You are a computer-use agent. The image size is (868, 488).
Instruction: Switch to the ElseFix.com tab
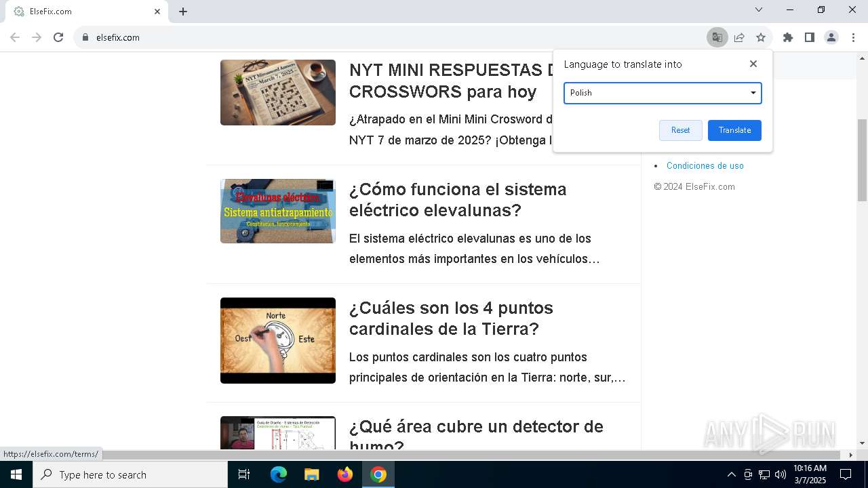[x=86, y=12]
